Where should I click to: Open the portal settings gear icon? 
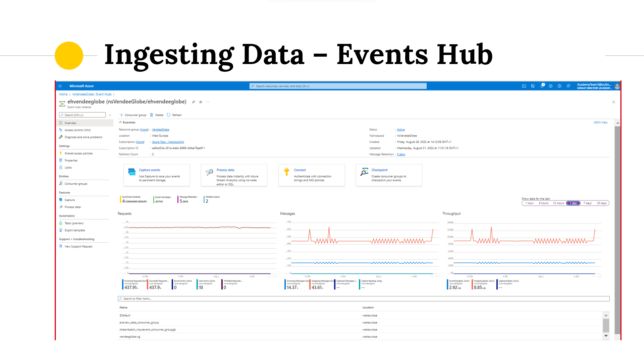click(551, 86)
